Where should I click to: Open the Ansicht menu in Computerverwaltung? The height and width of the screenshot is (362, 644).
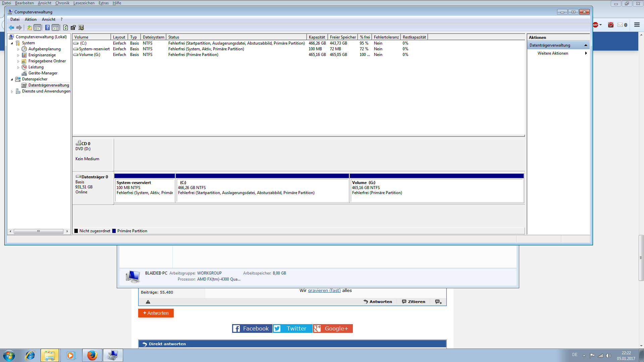click(x=48, y=19)
